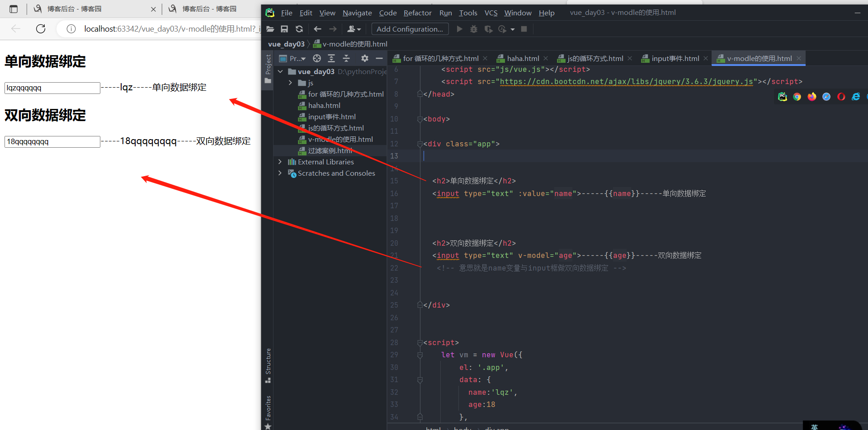Expand External Libraries node
868x430 pixels.
coord(280,162)
